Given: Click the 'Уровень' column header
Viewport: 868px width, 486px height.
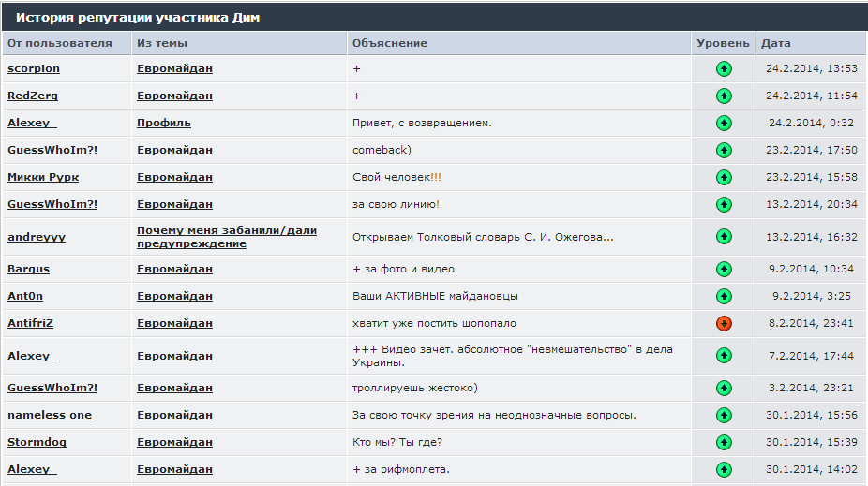Looking at the screenshot, I should (723, 43).
